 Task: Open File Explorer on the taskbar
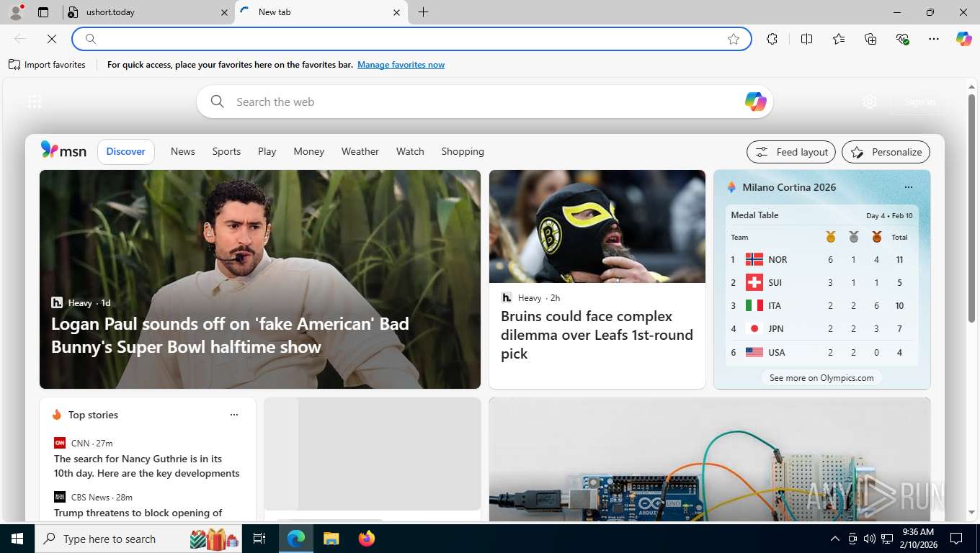pyautogui.click(x=331, y=539)
